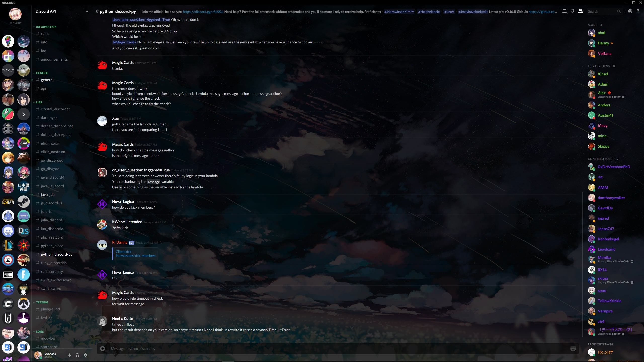View pinned messages with the pin icon
Image resolution: width=644 pixels, height=362 pixels.
point(572,11)
